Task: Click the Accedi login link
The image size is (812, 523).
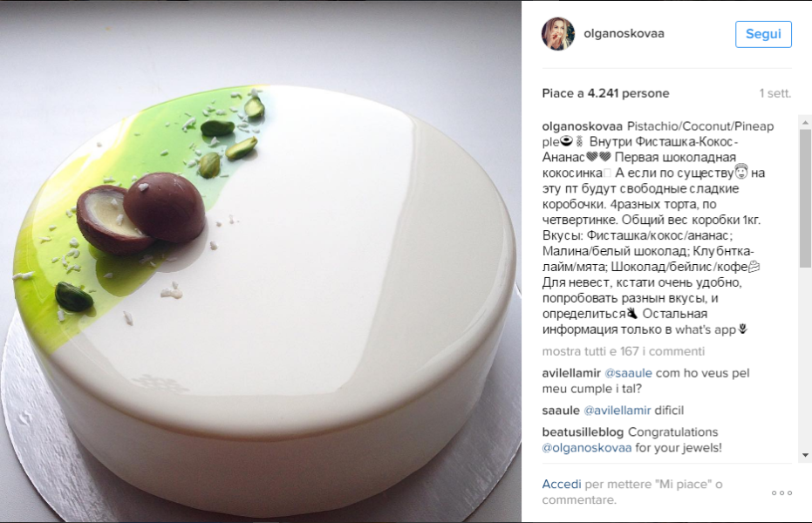Action: pyautogui.click(x=562, y=484)
